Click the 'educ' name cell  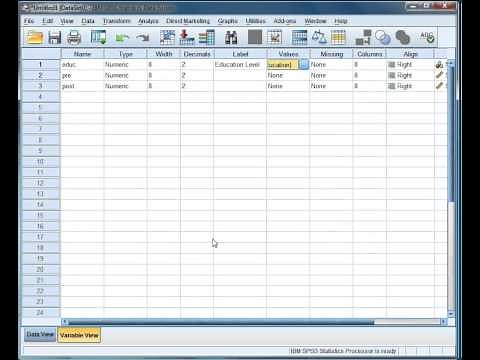82,65
